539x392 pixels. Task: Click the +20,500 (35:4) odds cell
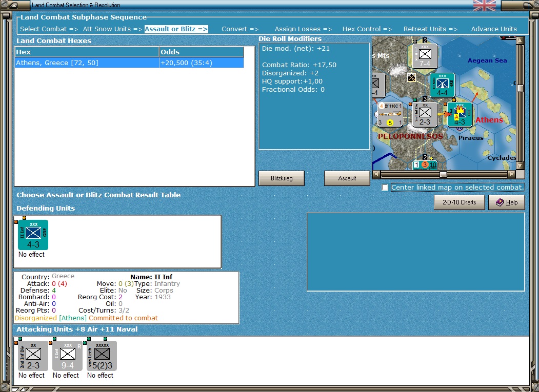[x=202, y=63]
